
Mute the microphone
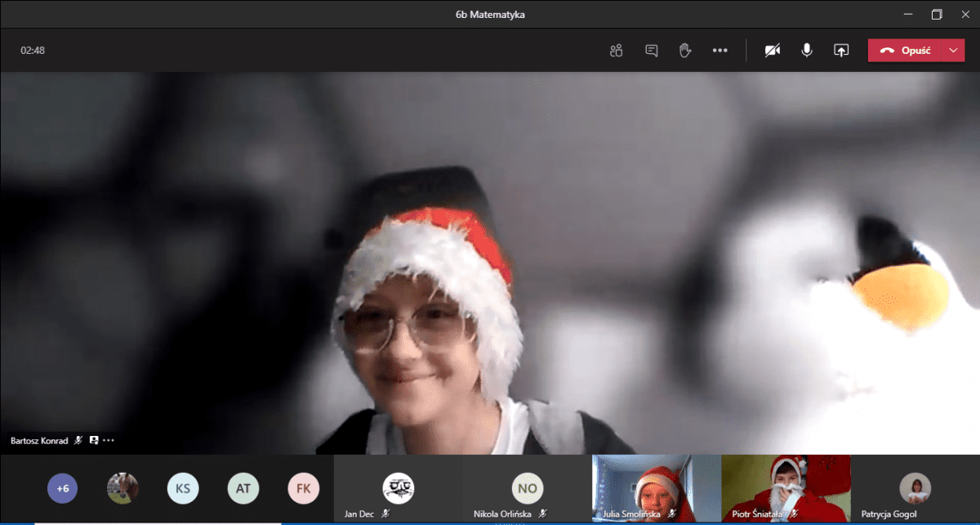(x=806, y=51)
